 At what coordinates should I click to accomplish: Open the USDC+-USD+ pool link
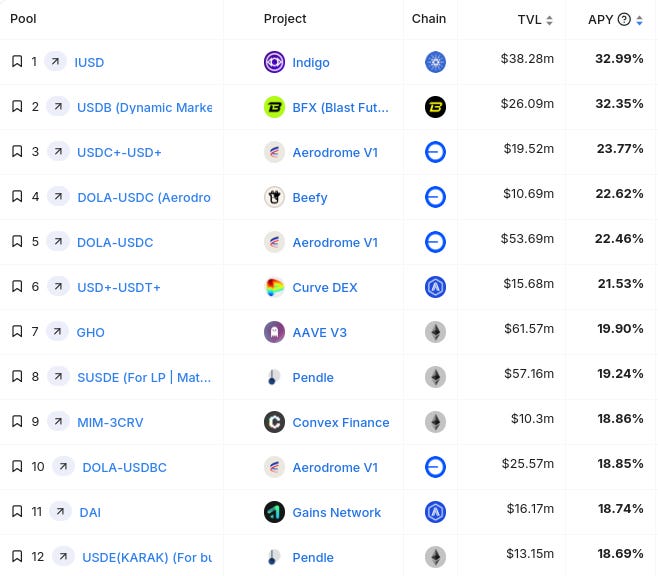119,152
